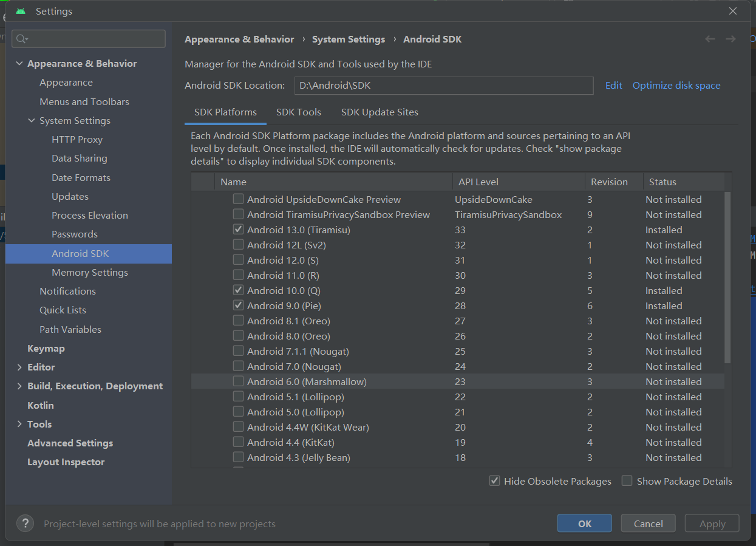The height and width of the screenshot is (546, 756).
Task: Check Android 12.0 (S) for installation
Action: [x=237, y=259]
